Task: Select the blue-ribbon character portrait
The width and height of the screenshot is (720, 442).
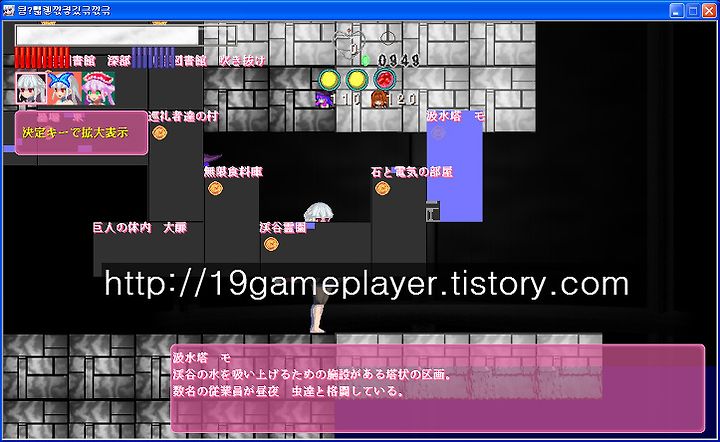Action: tap(65, 88)
